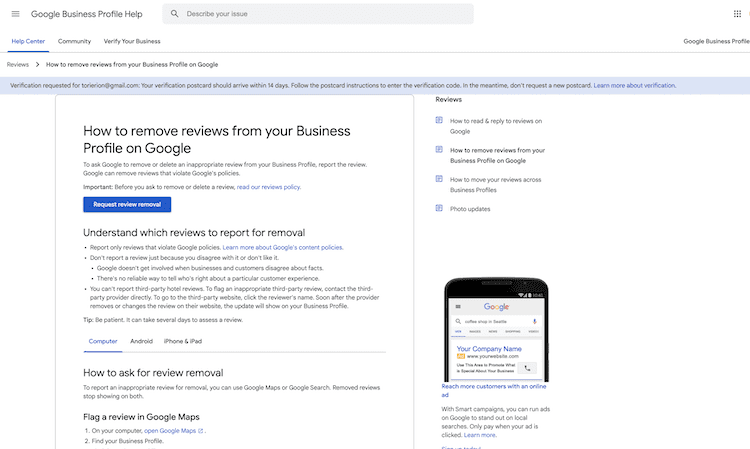Click 'Understand which reviews to report for removal' heading
Viewport: 750px width, 449px height.
point(194,233)
